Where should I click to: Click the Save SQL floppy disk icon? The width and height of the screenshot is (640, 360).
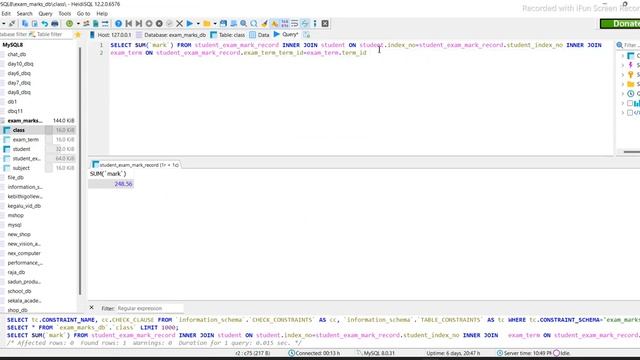(x=223, y=24)
